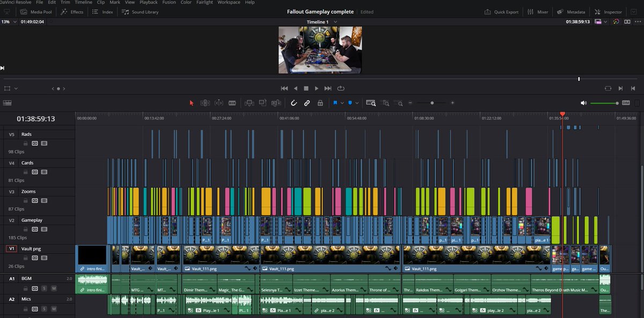Viewport: 644px width, 318px height.
Task: Go to first frame button
Action: coord(284,88)
